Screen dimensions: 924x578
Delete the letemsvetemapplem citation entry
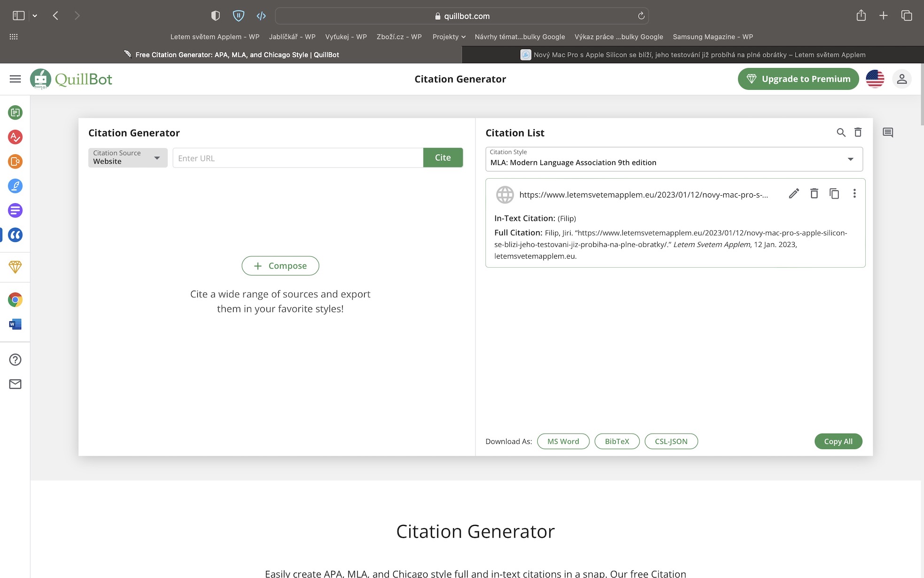point(814,194)
